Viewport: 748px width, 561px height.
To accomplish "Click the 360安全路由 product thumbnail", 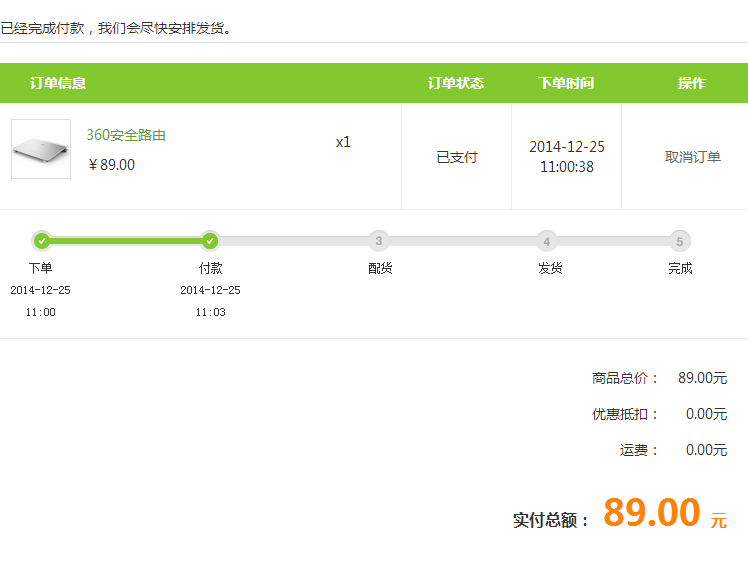I will (41, 149).
